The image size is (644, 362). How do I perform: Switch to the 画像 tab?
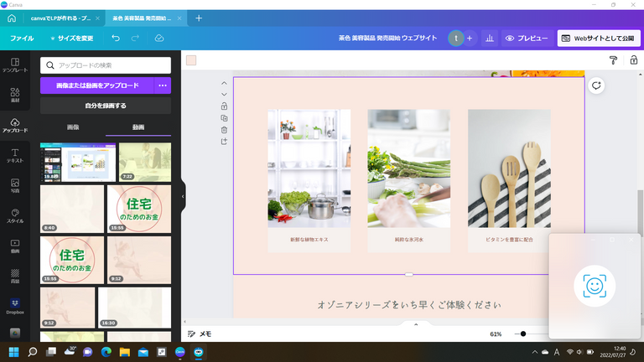click(x=73, y=127)
